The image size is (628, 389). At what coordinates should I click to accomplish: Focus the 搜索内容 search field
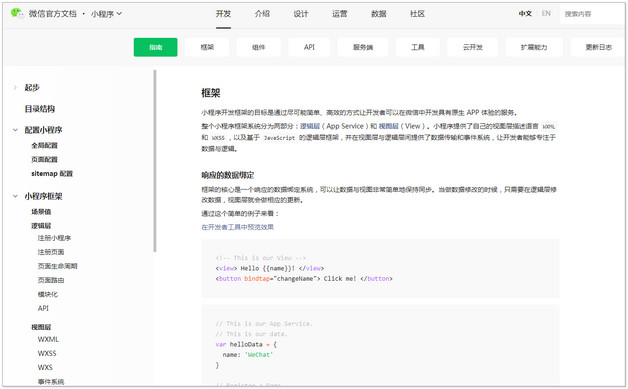[x=592, y=14]
